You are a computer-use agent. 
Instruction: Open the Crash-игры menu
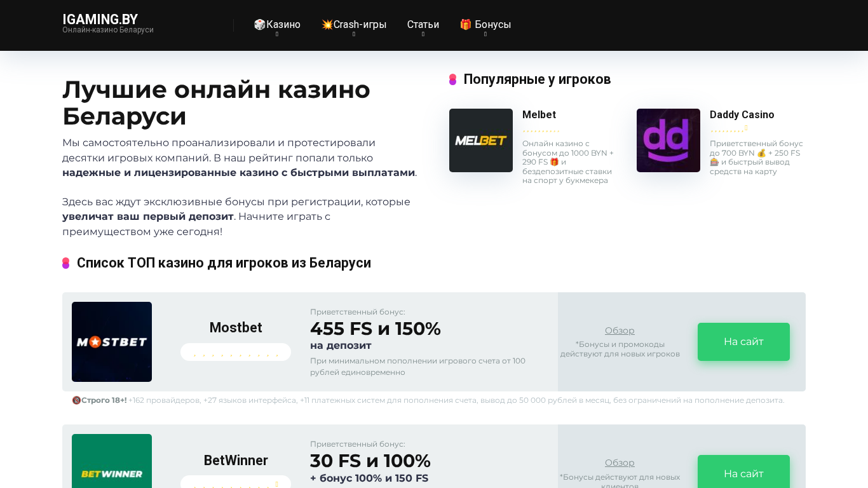[x=354, y=25]
